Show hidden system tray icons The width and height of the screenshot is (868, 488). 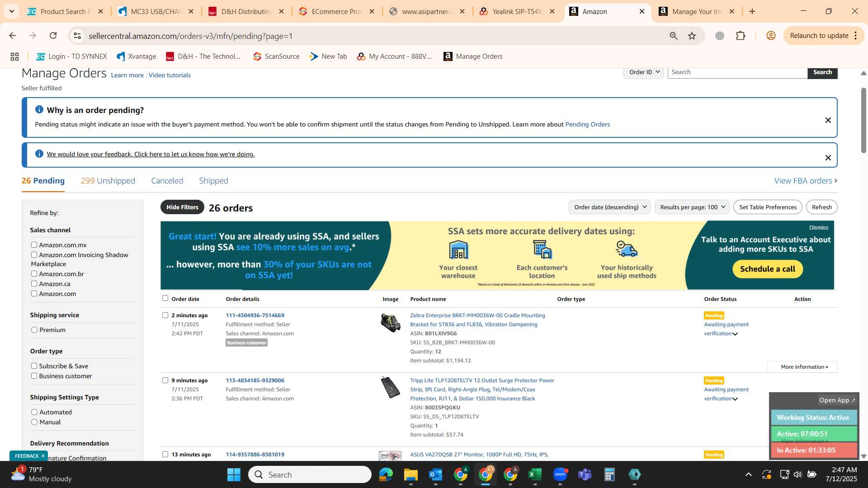748,474
